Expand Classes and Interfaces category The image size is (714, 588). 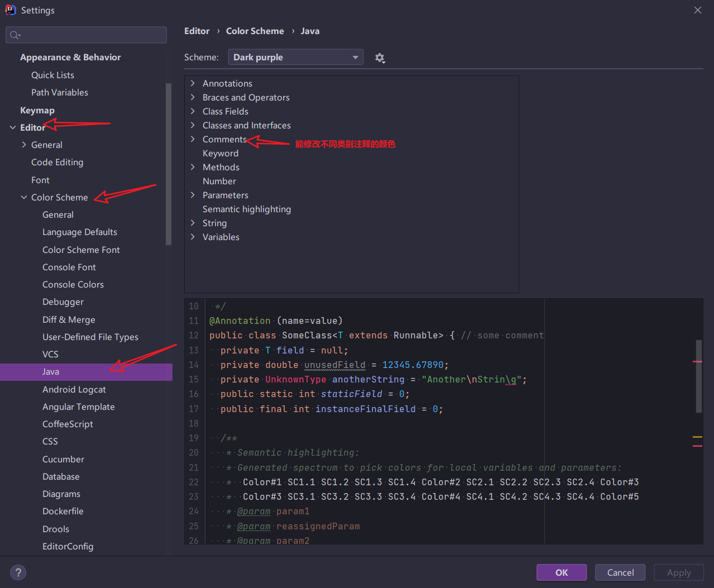[x=193, y=125]
